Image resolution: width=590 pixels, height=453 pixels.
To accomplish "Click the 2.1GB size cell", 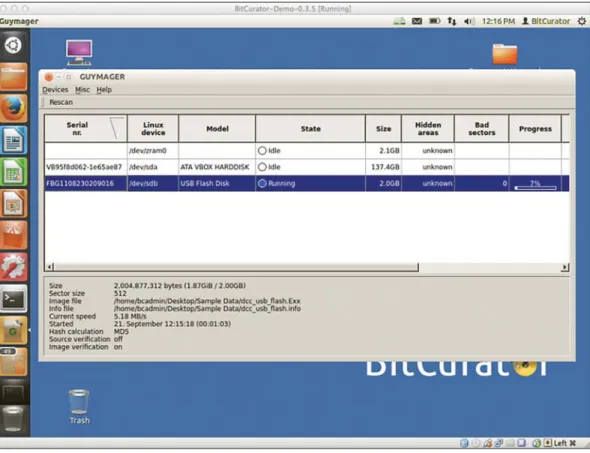I will (383, 151).
